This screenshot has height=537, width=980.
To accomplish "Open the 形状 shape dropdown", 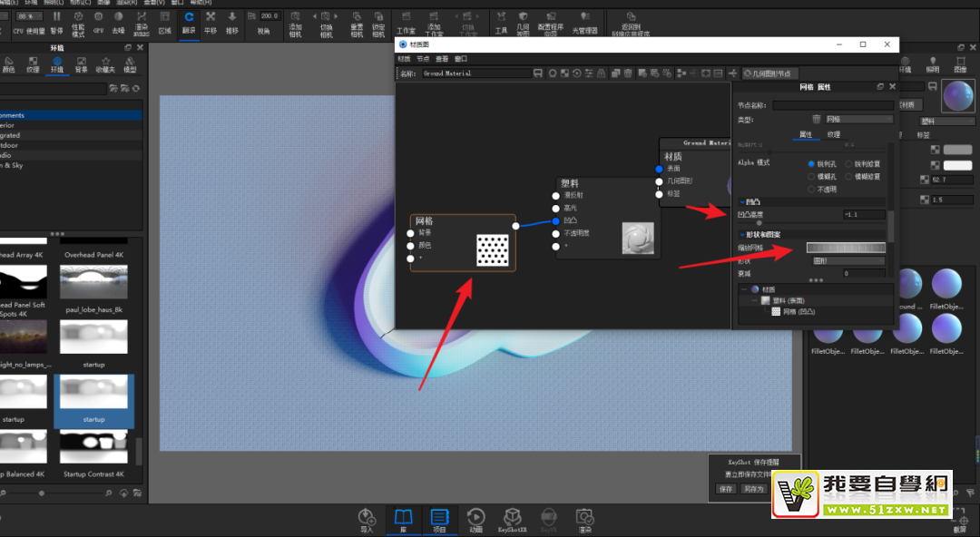I will point(848,260).
